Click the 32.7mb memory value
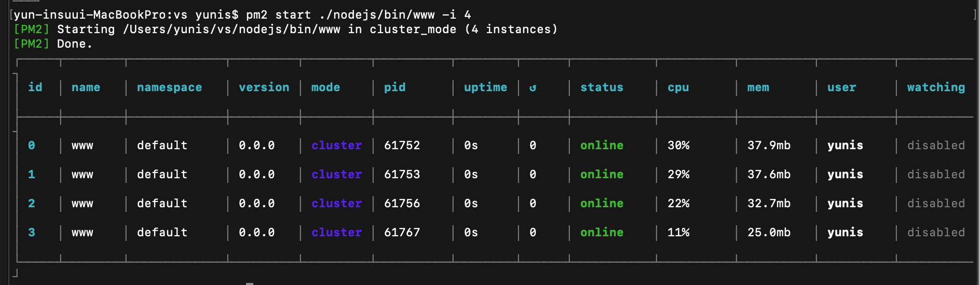The height and width of the screenshot is (285, 980). point(769,203)
